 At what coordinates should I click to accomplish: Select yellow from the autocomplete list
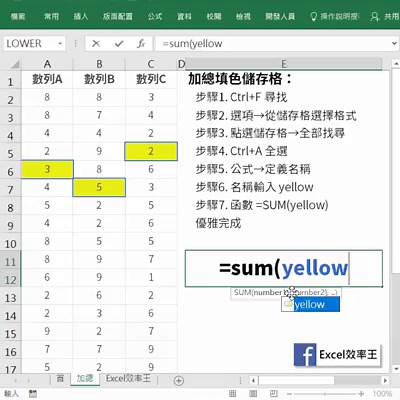click(x=310, y=304)
